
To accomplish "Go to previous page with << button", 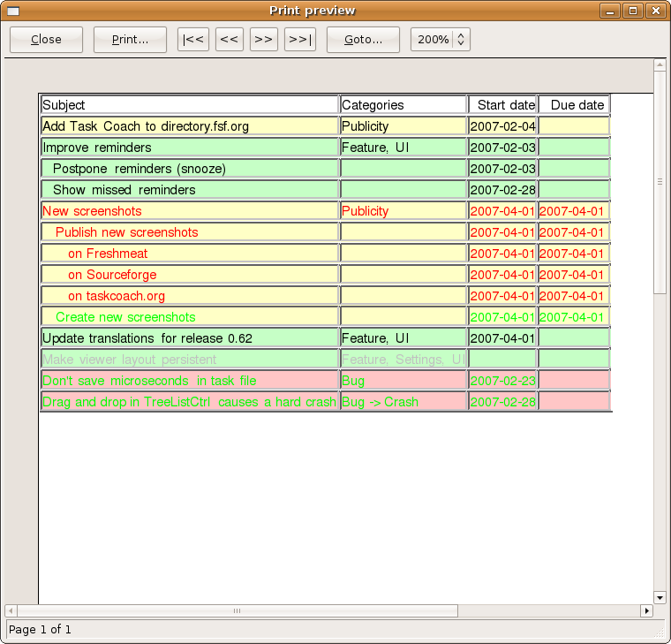I will click(x=230, y=40).
